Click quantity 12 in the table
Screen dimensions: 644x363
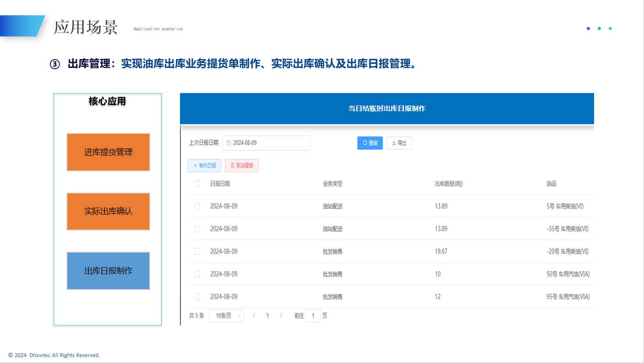click(x=438, y=297)
